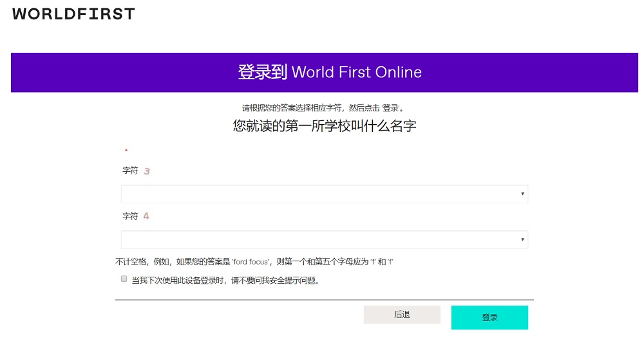This screenshot has height=341, width=644.
Task: Click the WORLDFIRST logo
Action: pos(73,14)
